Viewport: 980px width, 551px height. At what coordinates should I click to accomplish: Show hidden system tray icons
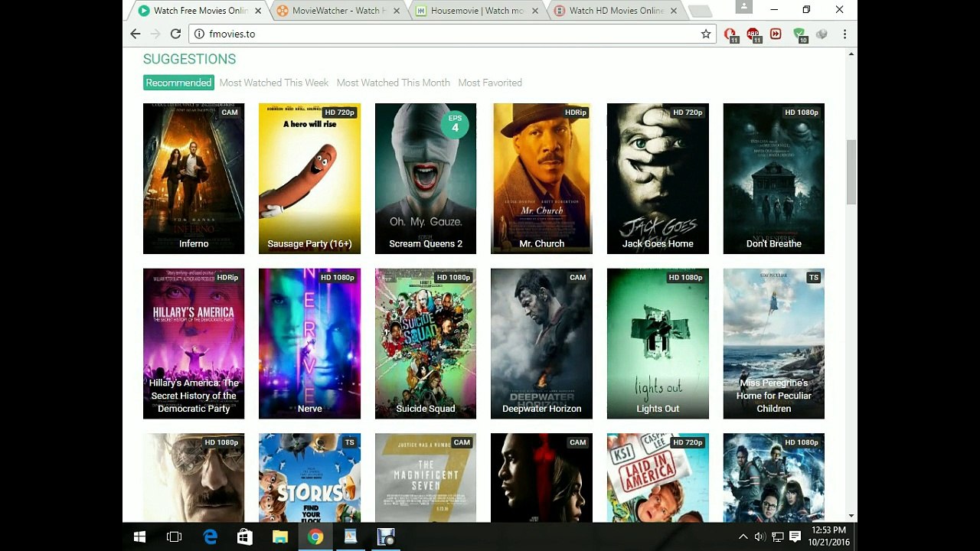(743, 537)
